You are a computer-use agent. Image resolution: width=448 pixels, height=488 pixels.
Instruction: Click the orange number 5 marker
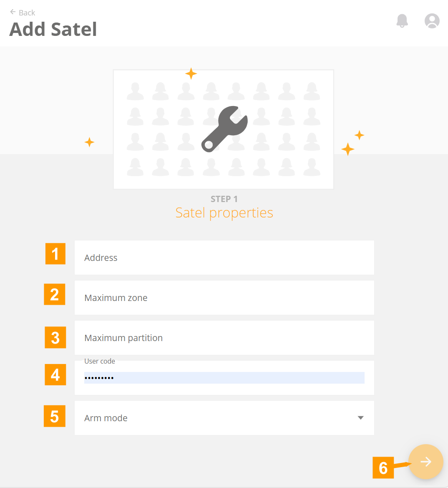click(54, 416)
